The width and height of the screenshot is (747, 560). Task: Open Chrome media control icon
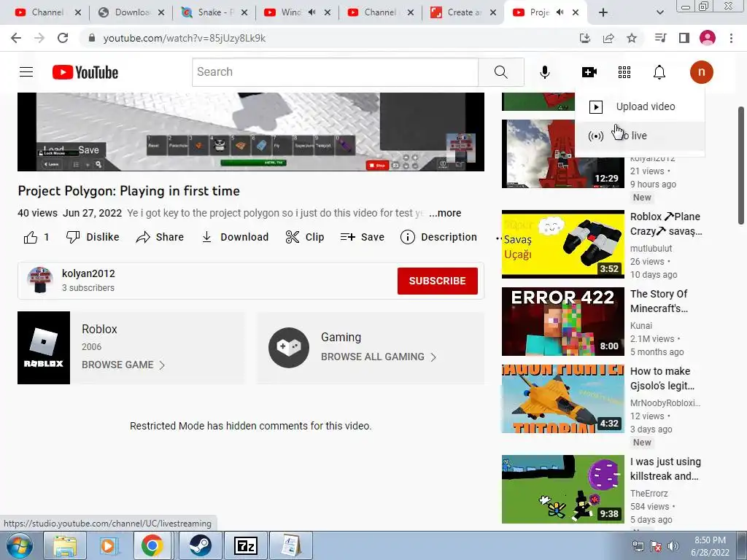coord(660,38)
